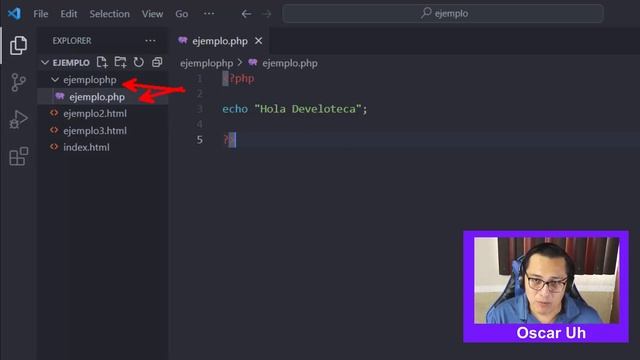Create a new file in EJEMPLO
This screenshot has height=360, width=640.
(102, 62)
